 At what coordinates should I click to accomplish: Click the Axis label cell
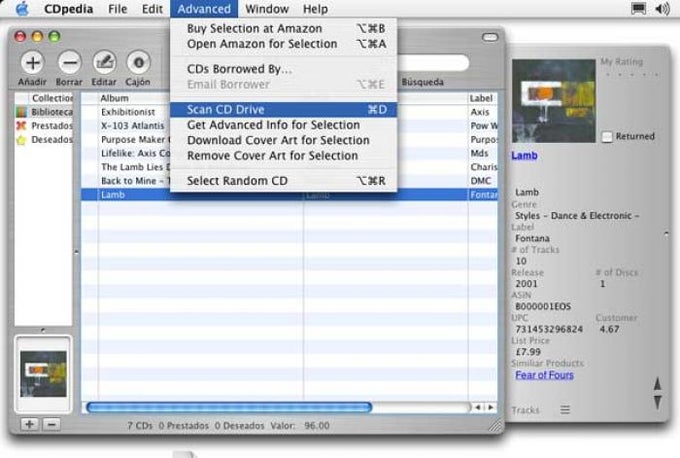[x=480, y=112]
